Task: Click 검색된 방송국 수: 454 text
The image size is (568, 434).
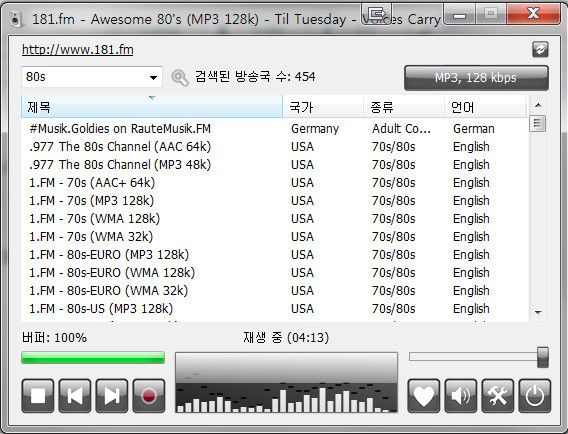Action: [x=255, y=77]
